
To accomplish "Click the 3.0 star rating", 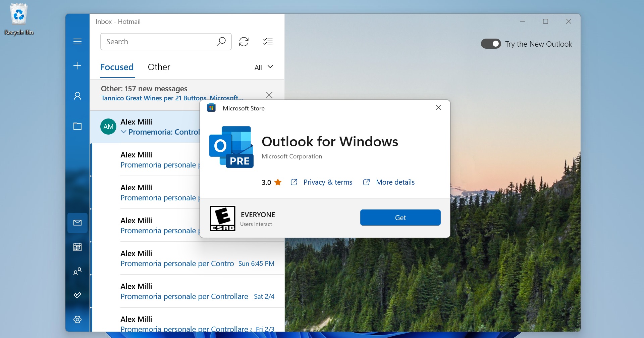I will [271, 182].
